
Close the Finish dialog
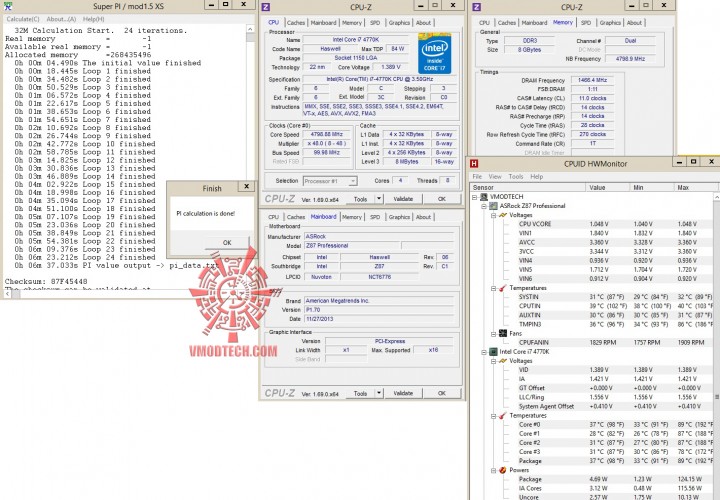pos(246,186)
